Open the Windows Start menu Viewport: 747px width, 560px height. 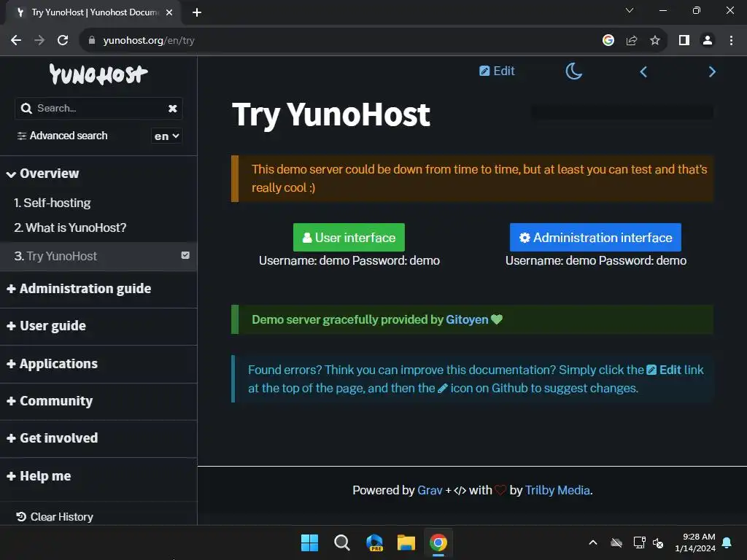tap(309, 542)
